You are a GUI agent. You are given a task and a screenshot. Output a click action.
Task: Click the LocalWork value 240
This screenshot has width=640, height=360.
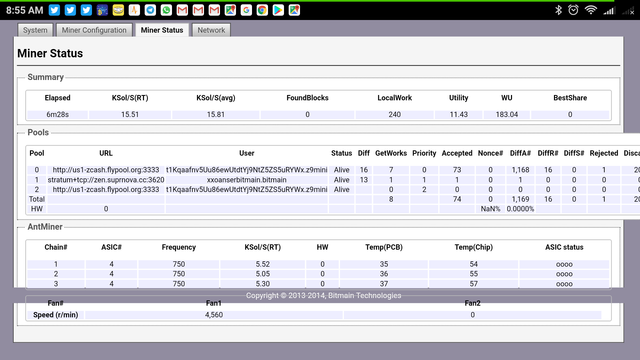394,115
